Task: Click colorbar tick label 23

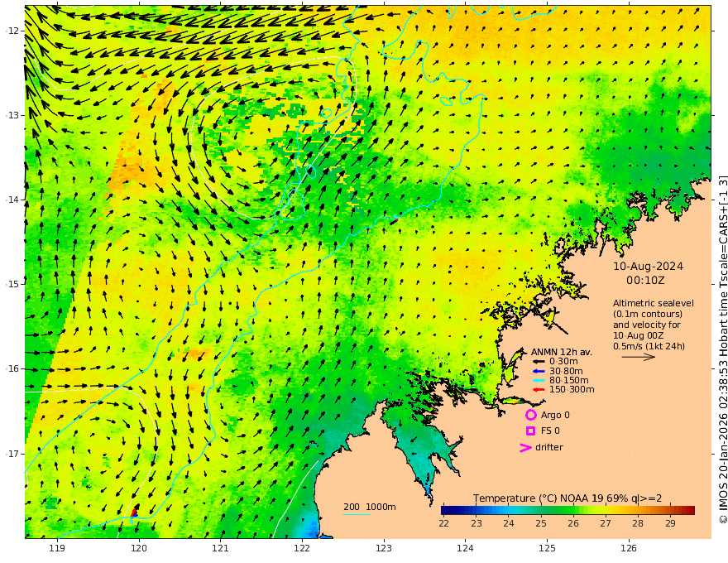Action: 477,523
